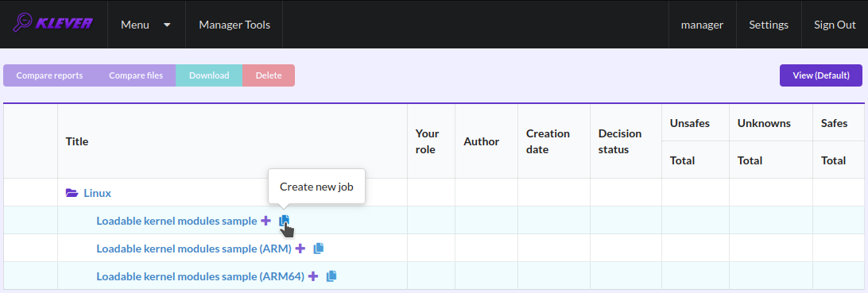Click plus icon next to the ARM sample
The image size is (868, 293).
(x=300, y=249)
